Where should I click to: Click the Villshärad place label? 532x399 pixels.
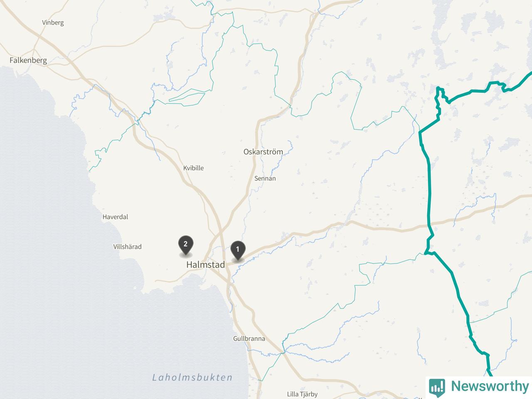(127, 247)
